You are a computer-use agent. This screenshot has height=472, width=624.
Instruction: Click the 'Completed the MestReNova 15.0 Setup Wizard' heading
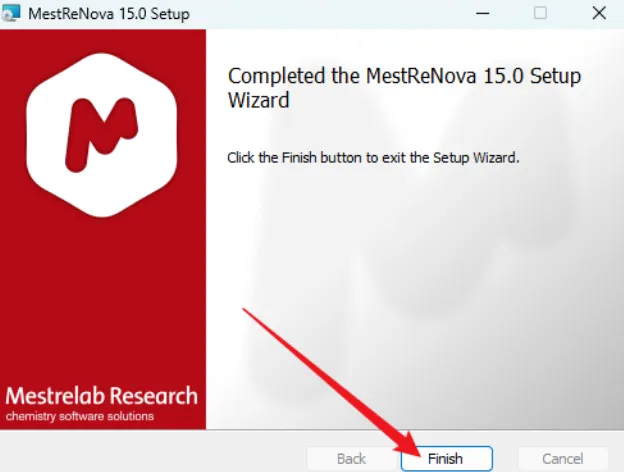(404, 88)
